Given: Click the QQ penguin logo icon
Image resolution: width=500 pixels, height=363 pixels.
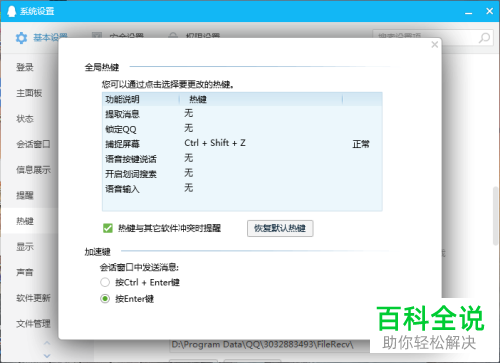Looking at the screenshot, I should coord(11,11).
